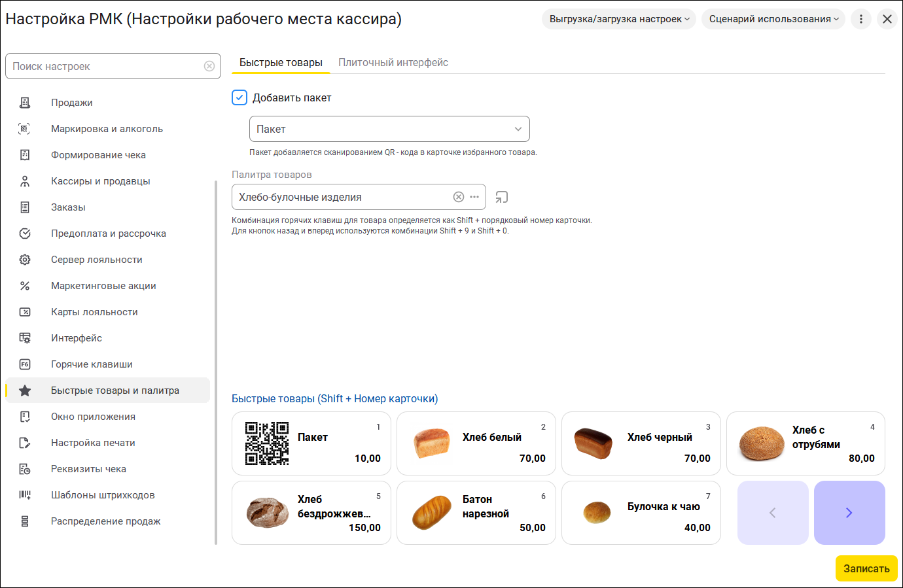Click the barcode templates icon
The width and height of the screenshot is (903, 588).
click(x=25, y=495)
